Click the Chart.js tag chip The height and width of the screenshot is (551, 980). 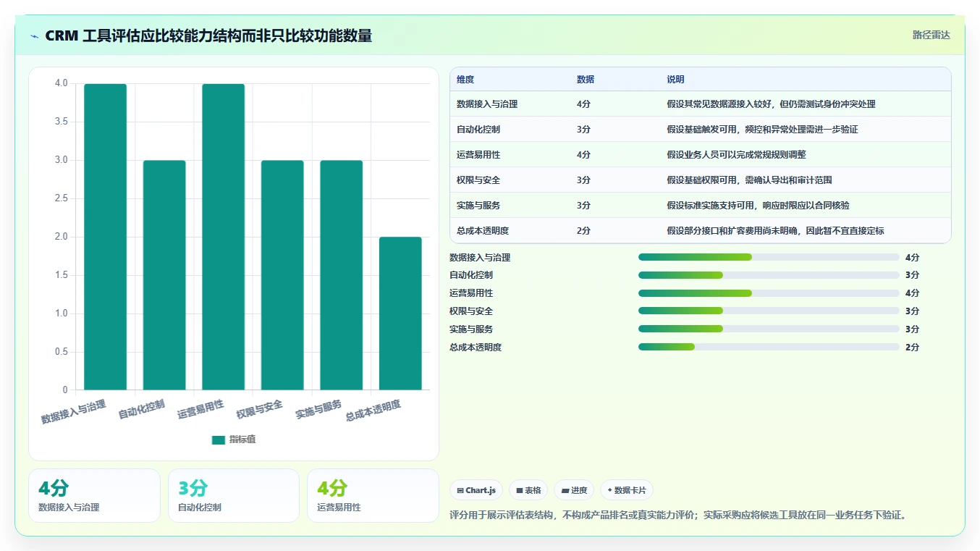(x=476, y=490)
